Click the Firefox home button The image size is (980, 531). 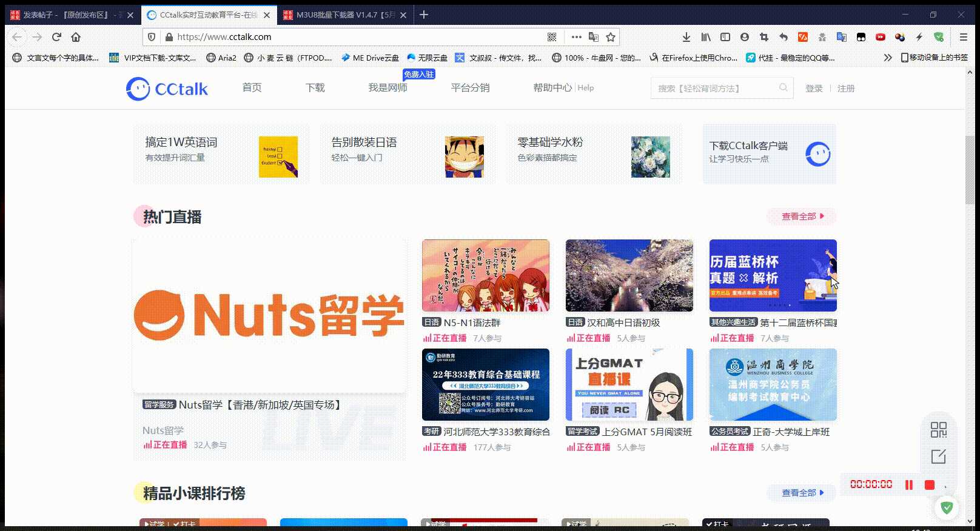pos(76,37)
